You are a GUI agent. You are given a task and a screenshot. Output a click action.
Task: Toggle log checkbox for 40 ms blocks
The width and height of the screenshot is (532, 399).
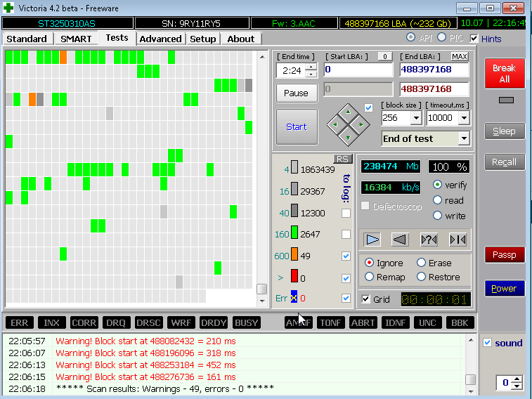click(346, 214)
